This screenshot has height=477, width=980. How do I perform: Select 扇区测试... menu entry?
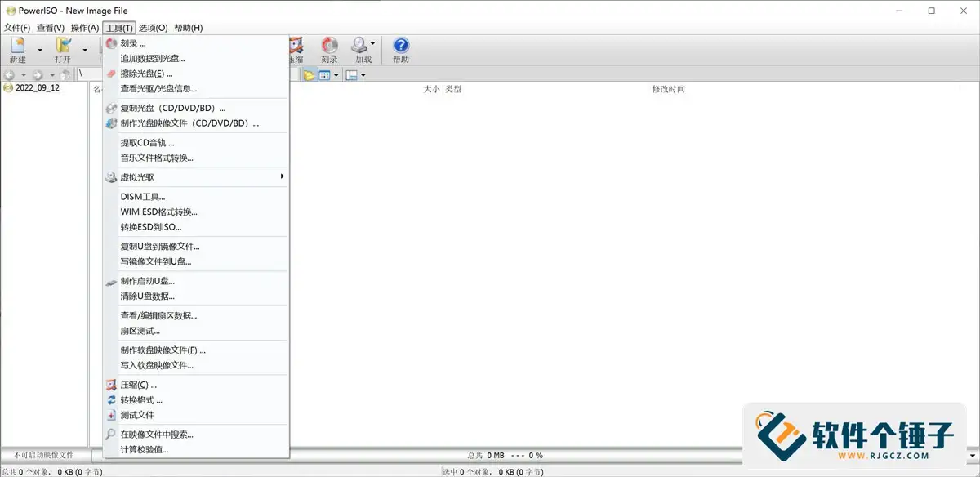[x=196, y=331]
